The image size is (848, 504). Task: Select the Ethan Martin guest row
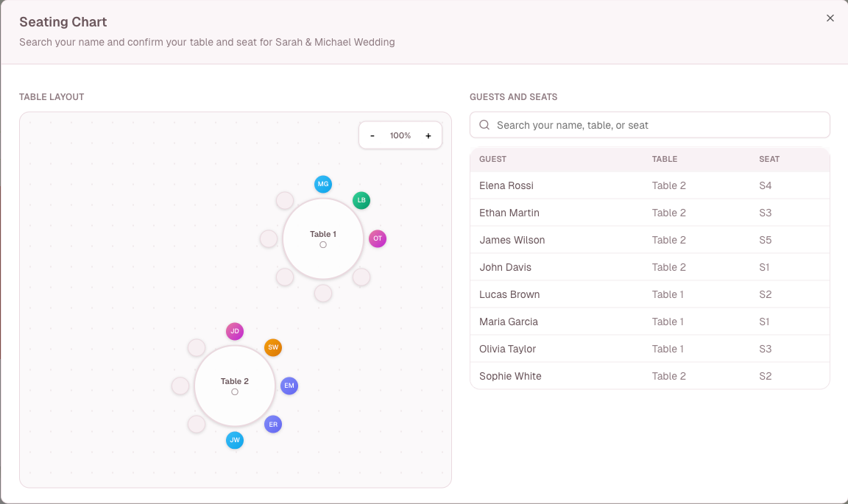click(649, 213)
